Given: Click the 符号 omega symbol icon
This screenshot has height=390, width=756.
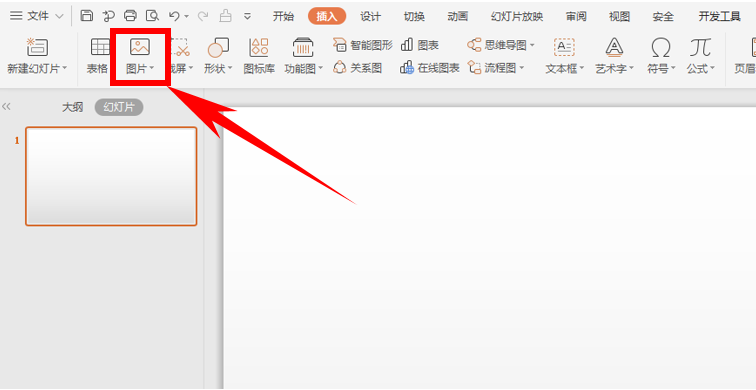Looking at the screenshot, I should tap(661, 48).
